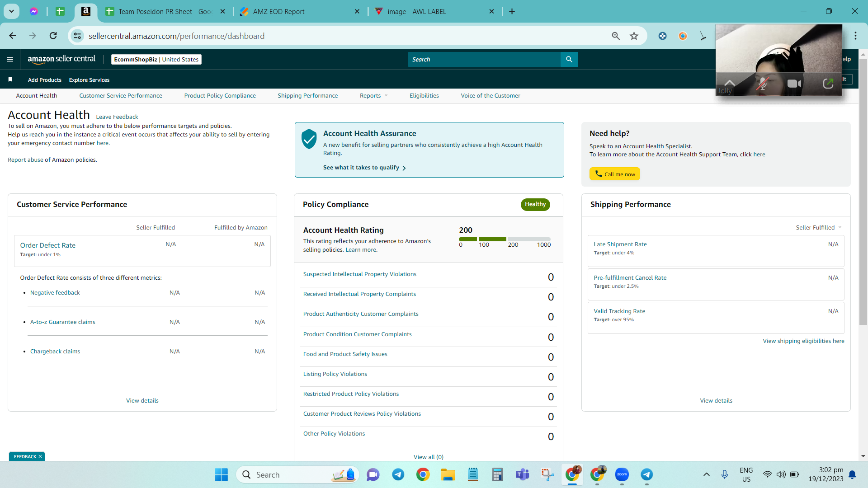Viewport: 868px width, 488px height.
Task: Toggle the camera in the Zoom mini window
Action: point(794,84)
